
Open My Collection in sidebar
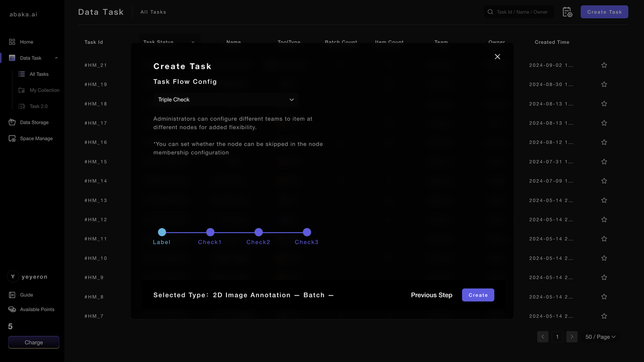(44, 90)
